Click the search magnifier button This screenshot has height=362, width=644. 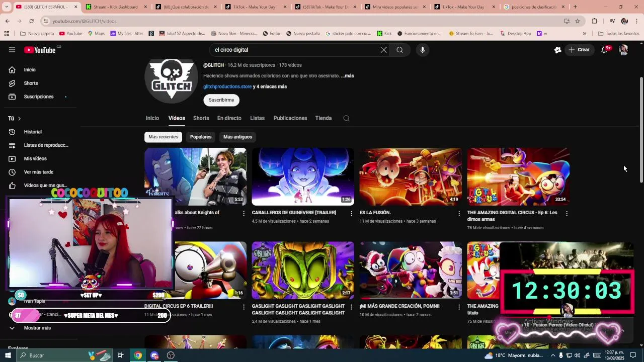click(x=399, y=50)
